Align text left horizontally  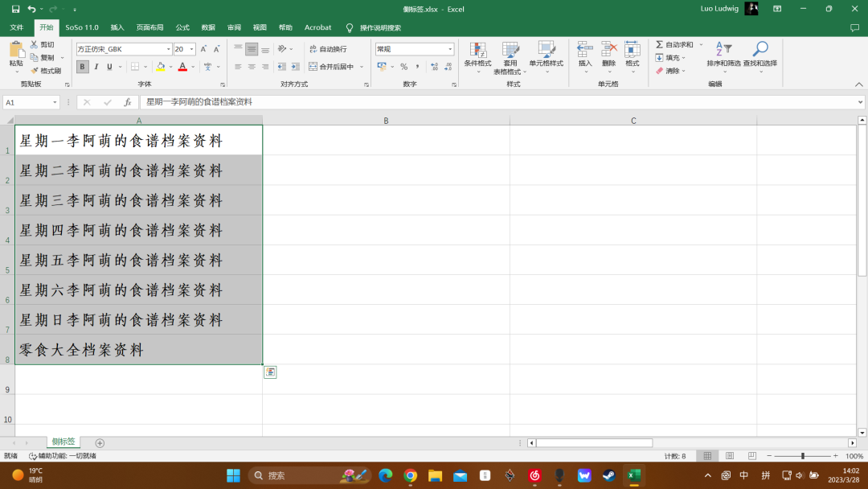tap(238, 67)
